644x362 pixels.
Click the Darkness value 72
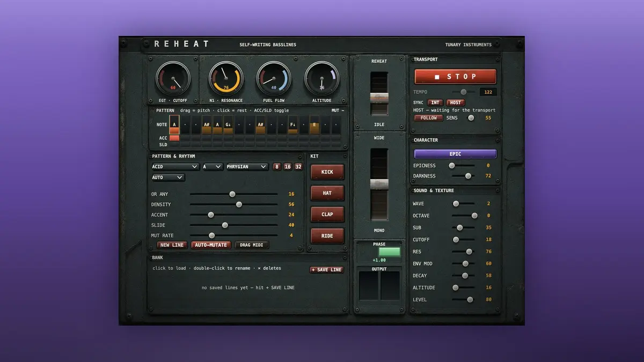point(488,176)
